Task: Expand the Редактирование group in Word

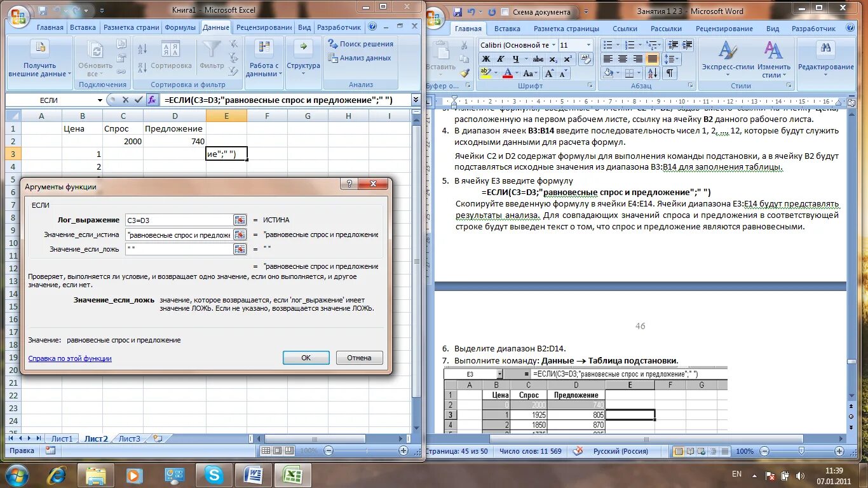Action: pos(826,59)
